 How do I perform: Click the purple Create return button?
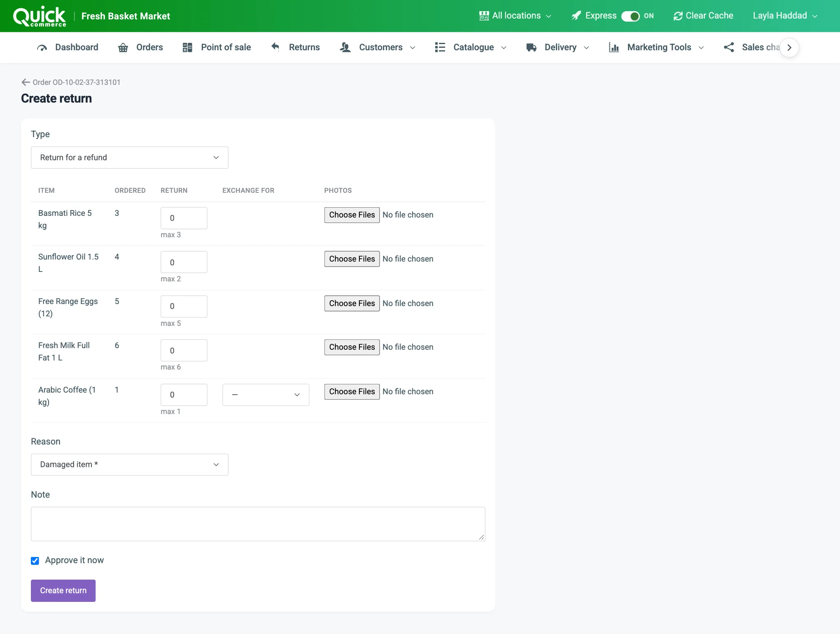click(63, 591)
